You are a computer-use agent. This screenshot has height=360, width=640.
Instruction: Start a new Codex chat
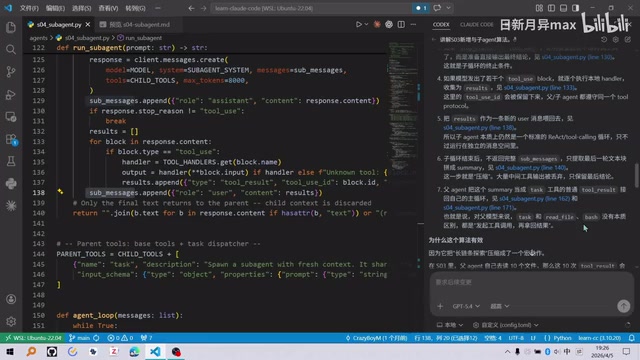(627, 40)
